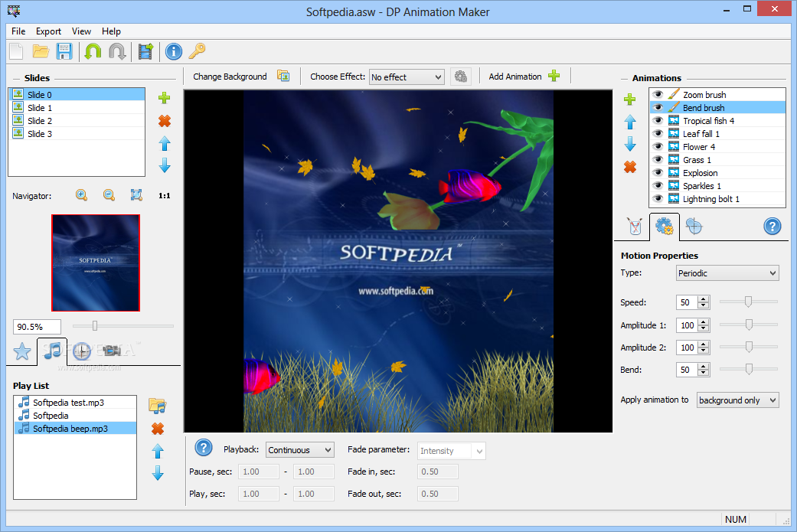Switch to the star favorites tab
This screenshot has height=532, width=797.
22,351
